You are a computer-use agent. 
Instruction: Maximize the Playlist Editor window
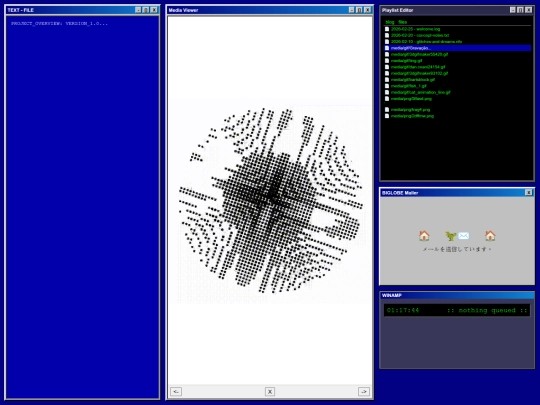(x=520, y=10)
